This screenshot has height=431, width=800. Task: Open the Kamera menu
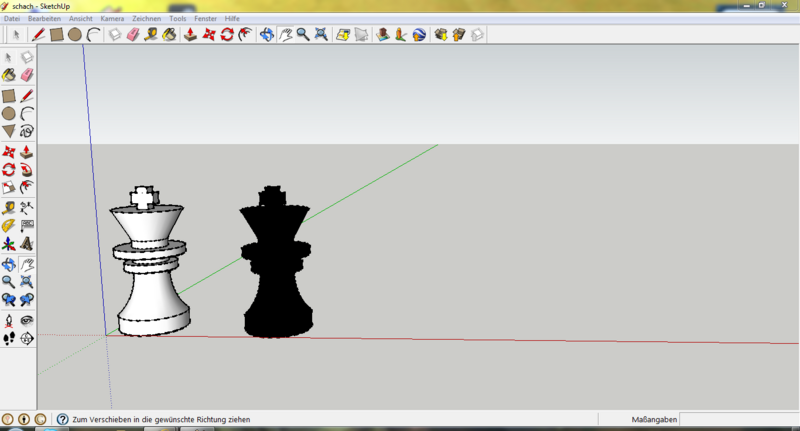click(x=112, y=19)
